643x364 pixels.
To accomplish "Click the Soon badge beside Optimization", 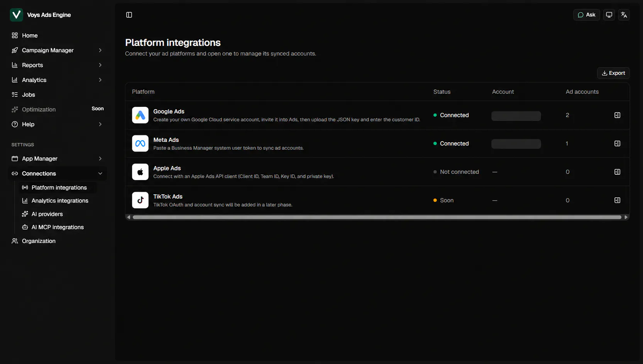I will click(x=98, y=109).
